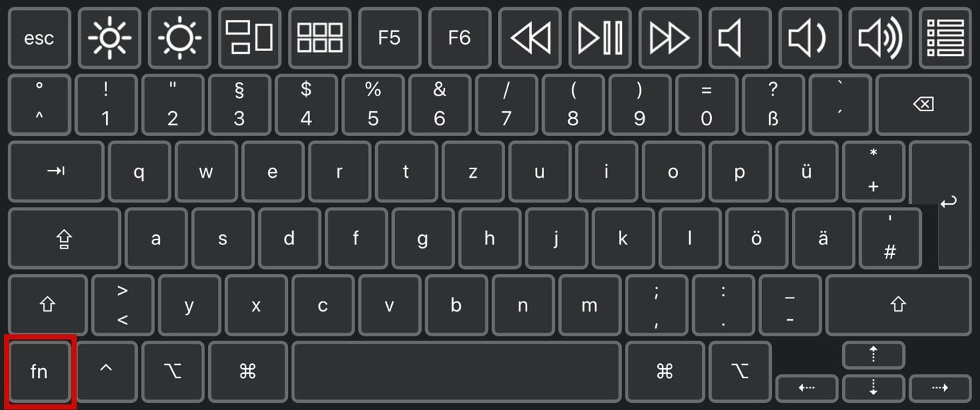Click the brightness up key
The image size is (980, 410).
[180, 38]
